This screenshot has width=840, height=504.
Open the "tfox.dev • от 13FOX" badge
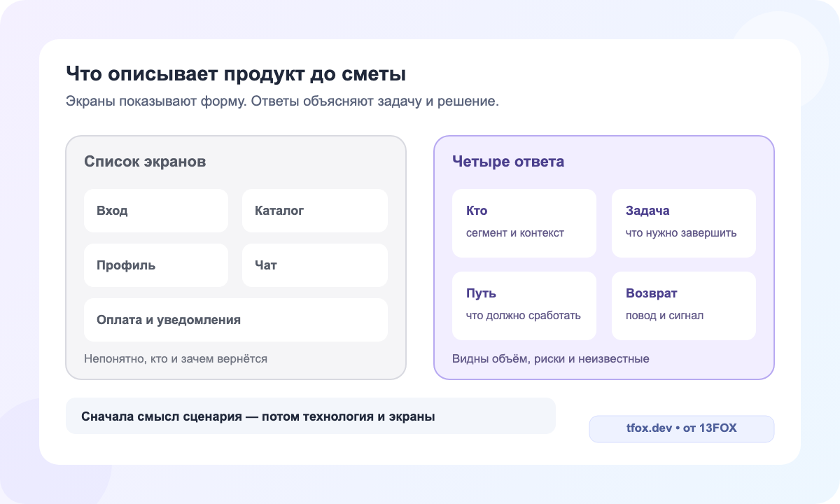(x=682, y=429)
